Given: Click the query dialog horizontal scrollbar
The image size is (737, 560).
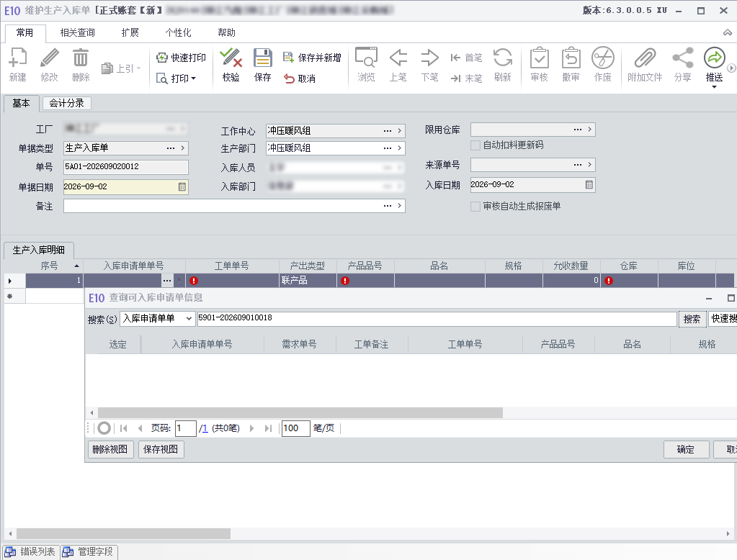Looking at the screenshot, I should click(300, 413).
